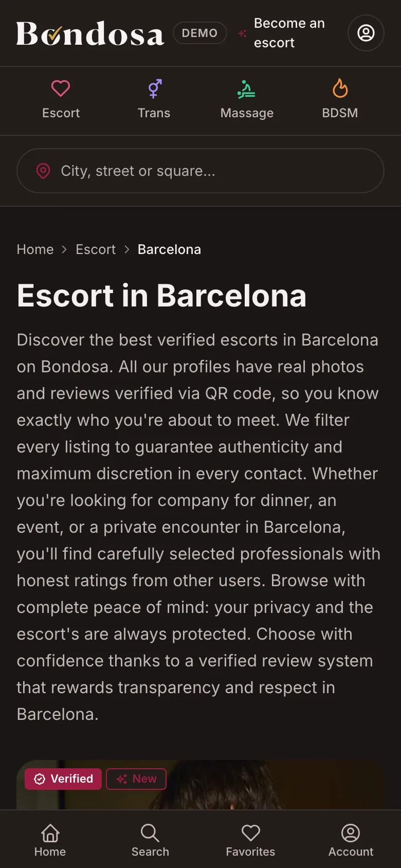401x868 pixels.
Task: Select the Massage category icon
Action: pos(247,88)
